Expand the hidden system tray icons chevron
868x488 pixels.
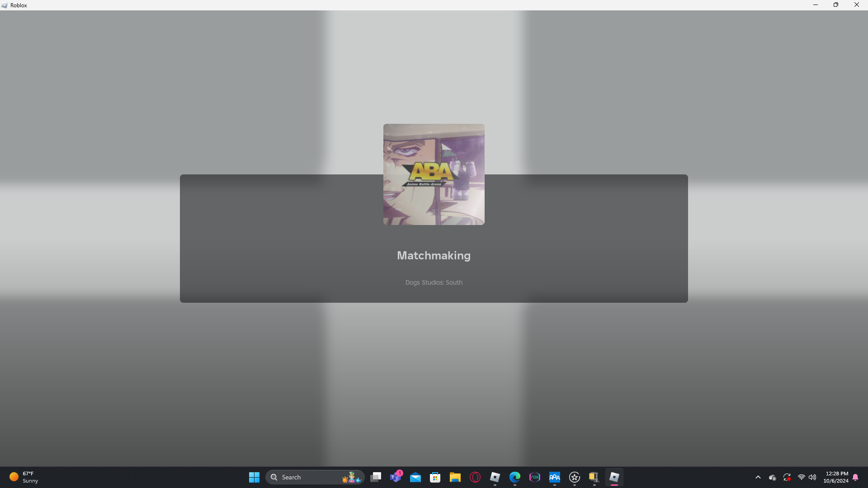tap(758, 477)
